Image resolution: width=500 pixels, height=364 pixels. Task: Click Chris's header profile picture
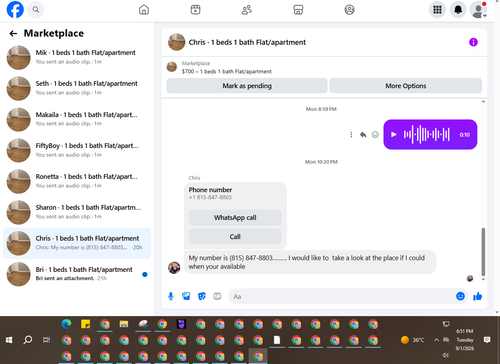point(176,42)
